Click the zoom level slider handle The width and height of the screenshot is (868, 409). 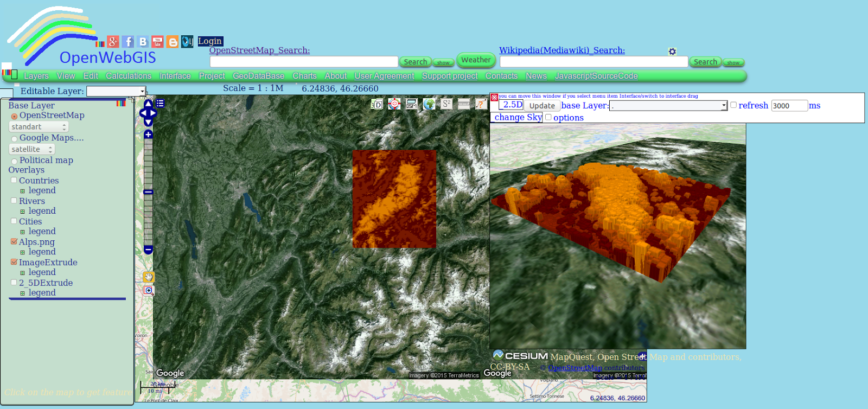pos(148,192)
